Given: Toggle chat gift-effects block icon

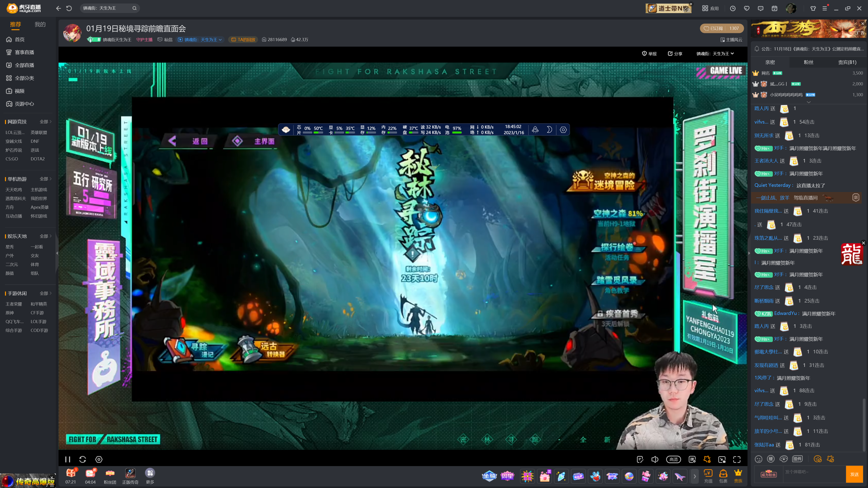Looking at the screenshot, I should (x=831, y=459).
